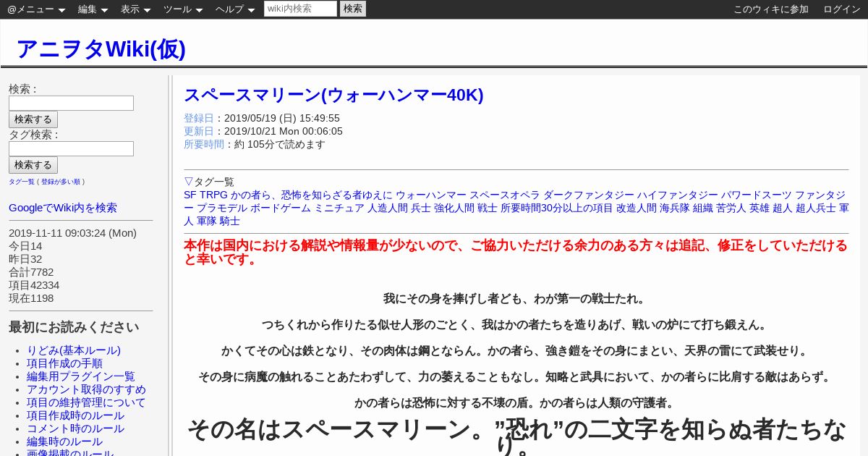Image resolution: width=868 pixels, height=456 pixels.
Task: Select the 組織 tag
Action: (703, 208)
